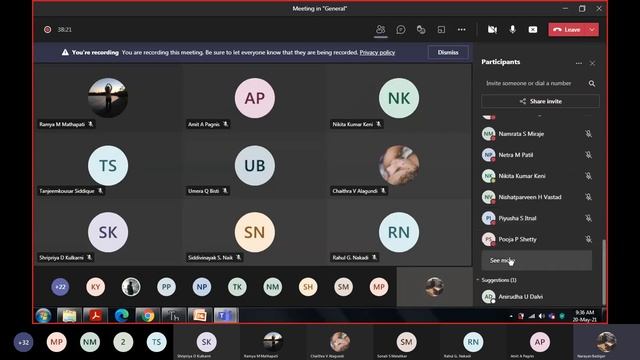The width and height of the screenshot is (640, 360).
Task: Click the muted mic icon for Nishatparveen H Vastad
Action: click(x=588, y=197)
